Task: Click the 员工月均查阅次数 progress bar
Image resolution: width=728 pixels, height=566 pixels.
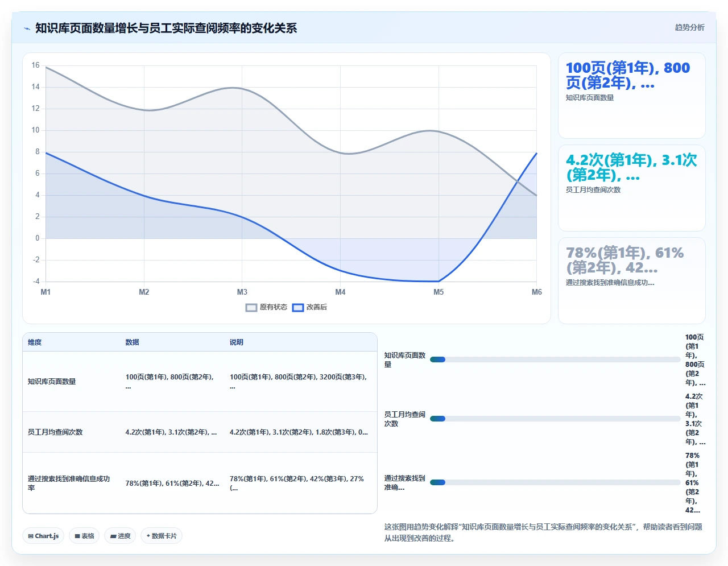Action: (x=555, y=419)
